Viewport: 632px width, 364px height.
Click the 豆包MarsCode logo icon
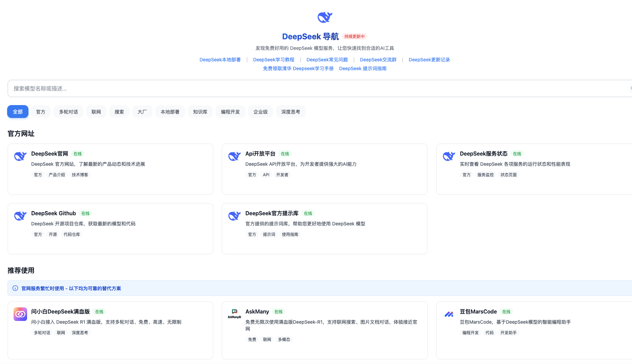coord(449,314)
